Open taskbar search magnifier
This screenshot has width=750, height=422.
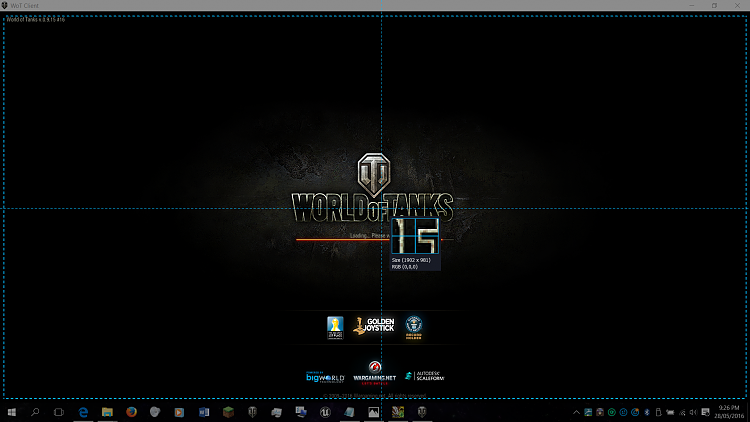(x=35, y=412)
